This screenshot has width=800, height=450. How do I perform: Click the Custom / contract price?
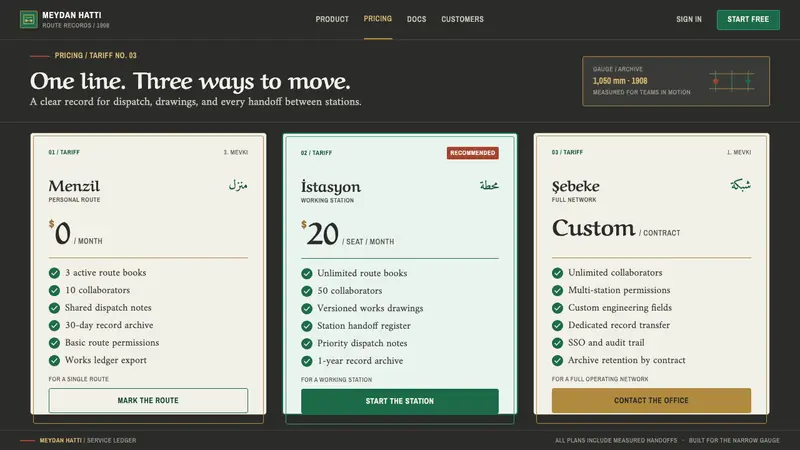[x=616, y=229]
